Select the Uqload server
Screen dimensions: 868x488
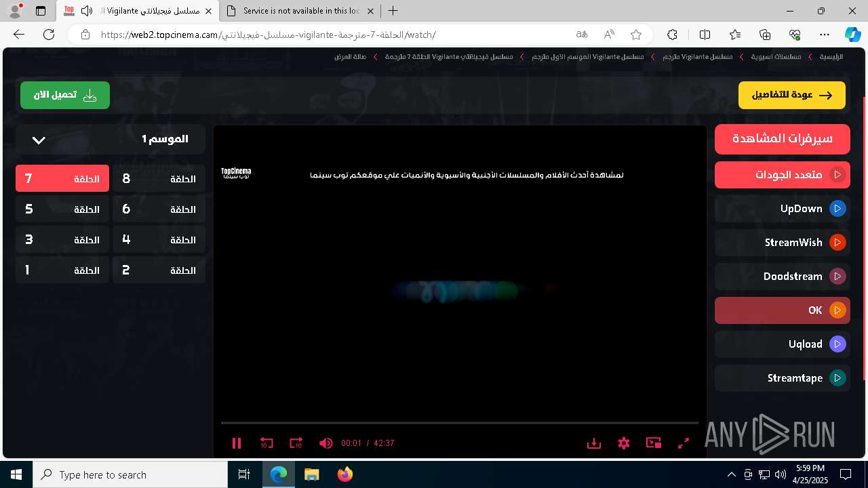click(x=783, y=344)
